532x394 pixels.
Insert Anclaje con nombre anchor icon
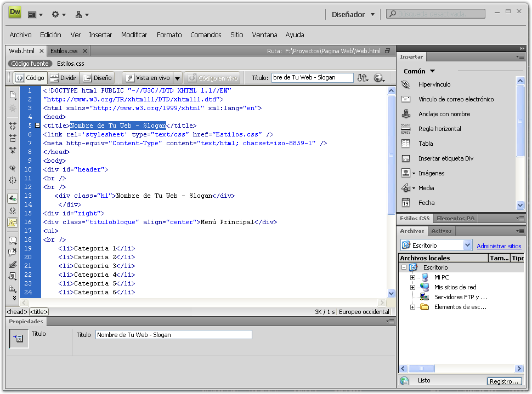click(406, 114)
